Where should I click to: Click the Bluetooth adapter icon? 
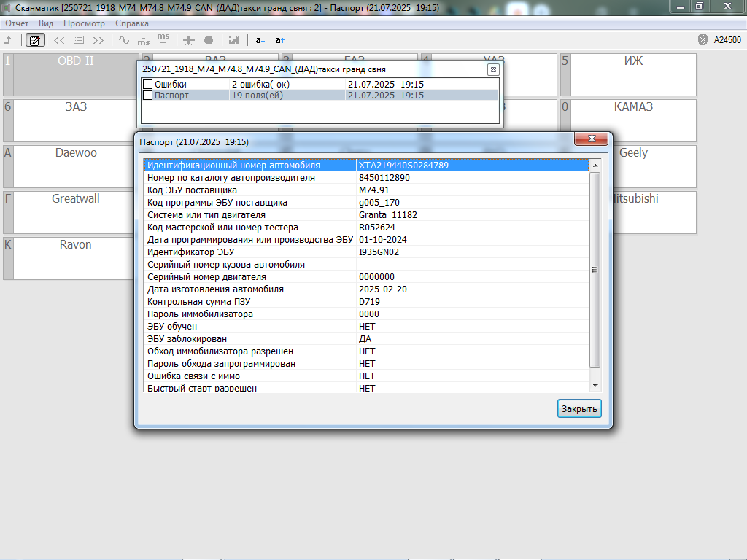pyautogui.click(x=703, y=39)
